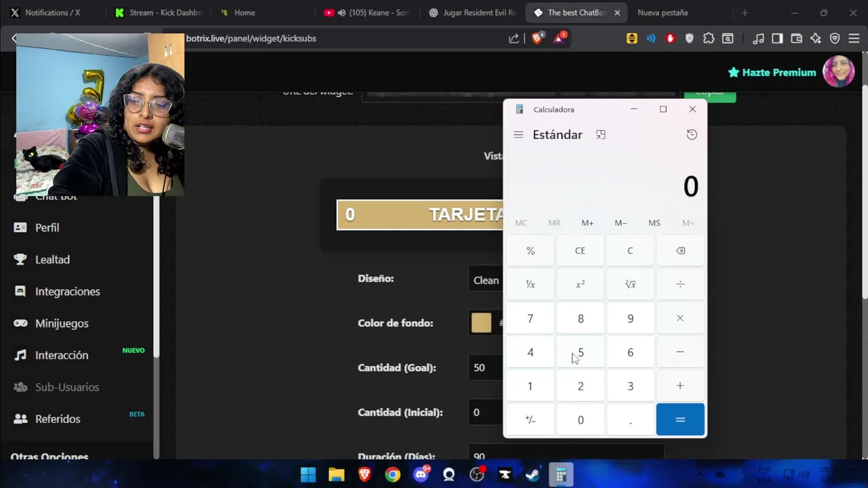868x488 pixels.
Task: Open a new browser tab with plus
Action: (745, 12)
